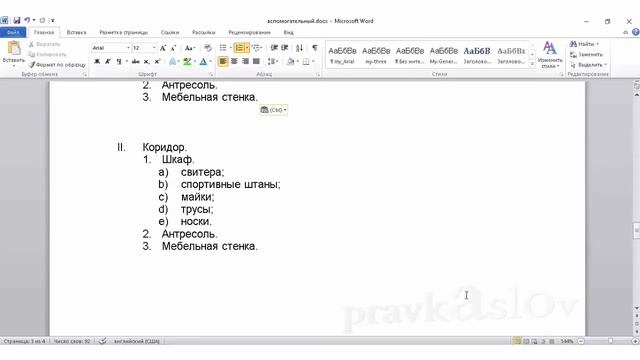Click the decrease indent icon
Image resolution: width=640 pixels, height=360 pixels.
click(274, 48)
